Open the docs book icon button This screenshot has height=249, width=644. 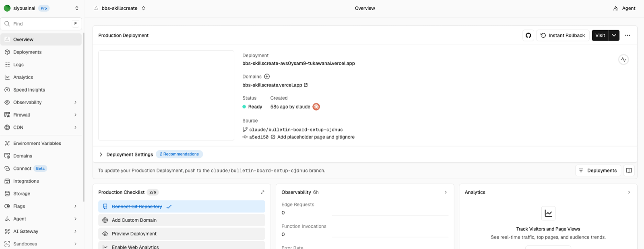pos(629,171)
